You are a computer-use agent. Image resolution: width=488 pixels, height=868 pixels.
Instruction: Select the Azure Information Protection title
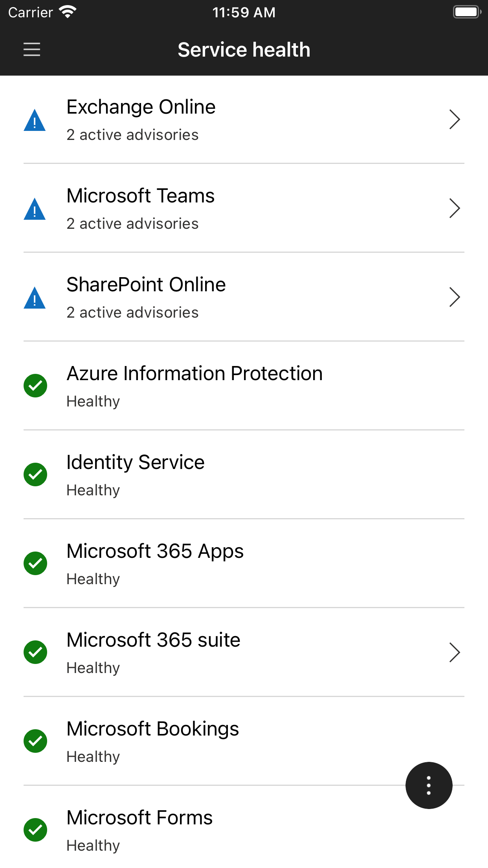tap(194, 373)
